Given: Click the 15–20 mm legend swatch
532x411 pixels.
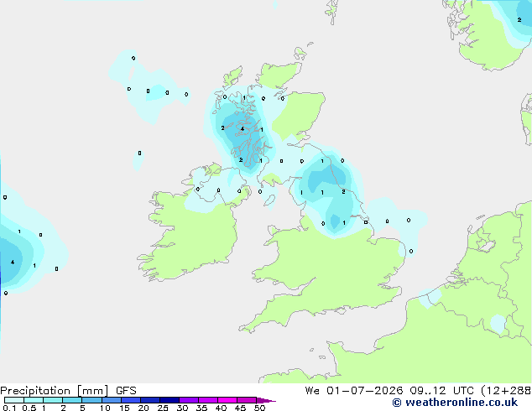Looking at the screenshot, I should click(131, 400).
